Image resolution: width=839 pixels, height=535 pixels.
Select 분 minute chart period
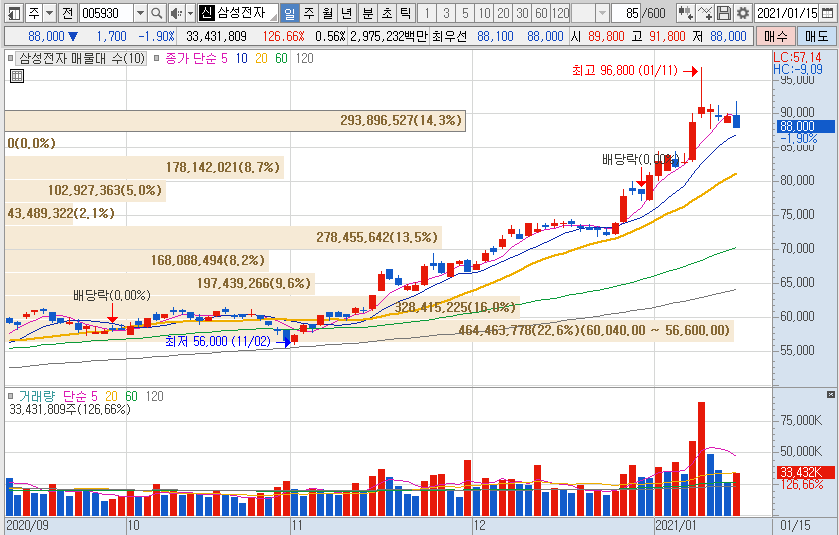368,13
